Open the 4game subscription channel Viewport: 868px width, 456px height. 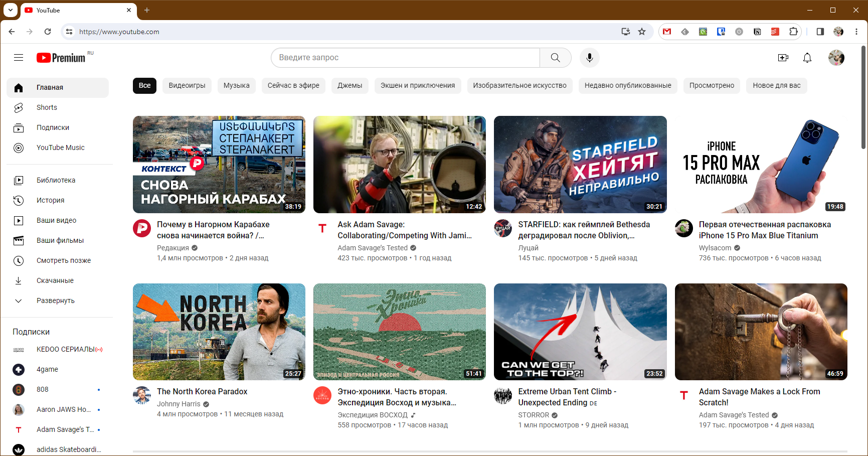coord(58,369)
